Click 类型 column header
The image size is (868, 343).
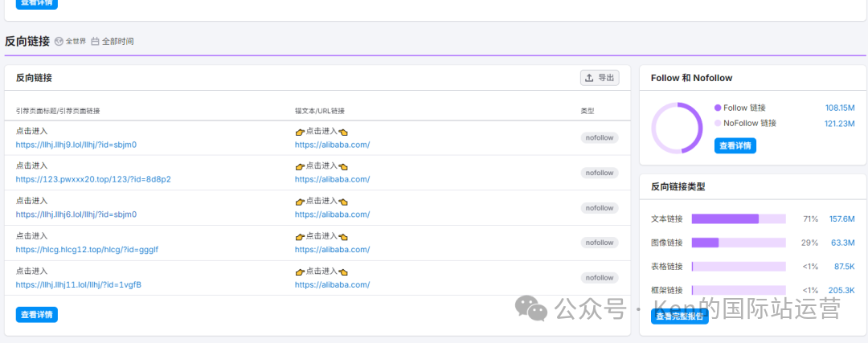pyautogui.click(x=588, y=111)
